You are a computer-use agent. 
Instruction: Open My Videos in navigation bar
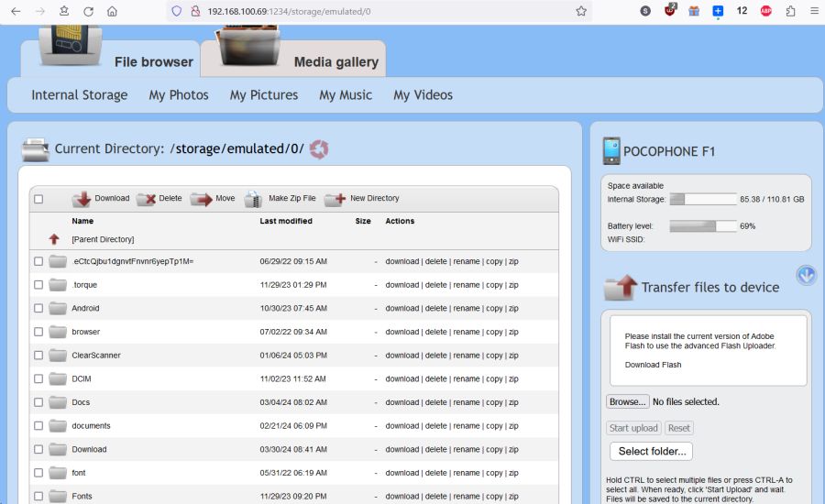[423, 95]
